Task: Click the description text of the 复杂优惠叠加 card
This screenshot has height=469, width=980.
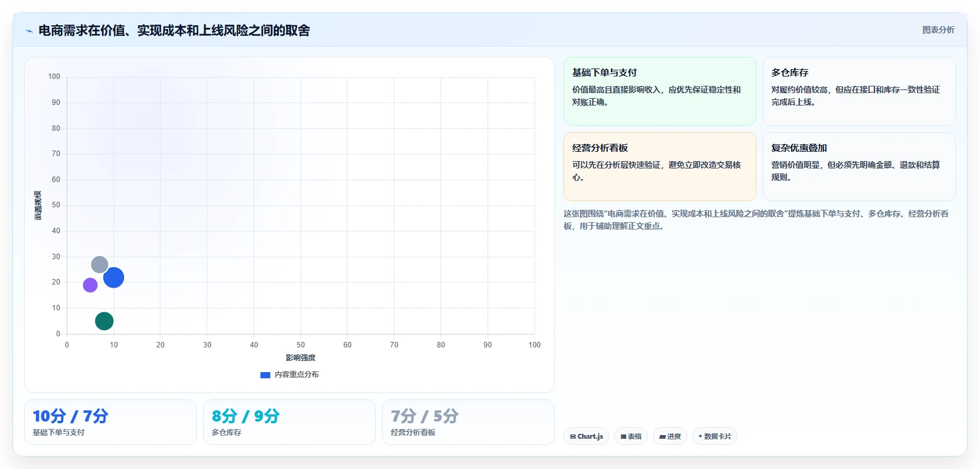Action: pos(855,171)
